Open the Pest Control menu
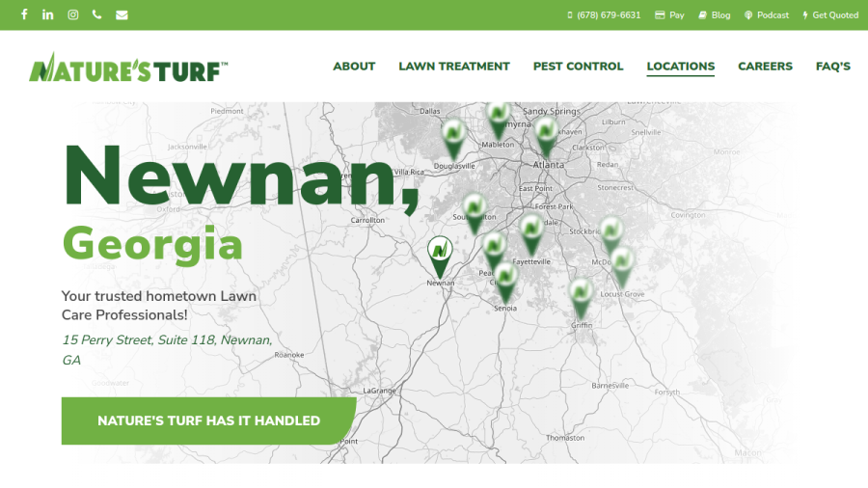868x488 pixels. click(x=578, y=67)
